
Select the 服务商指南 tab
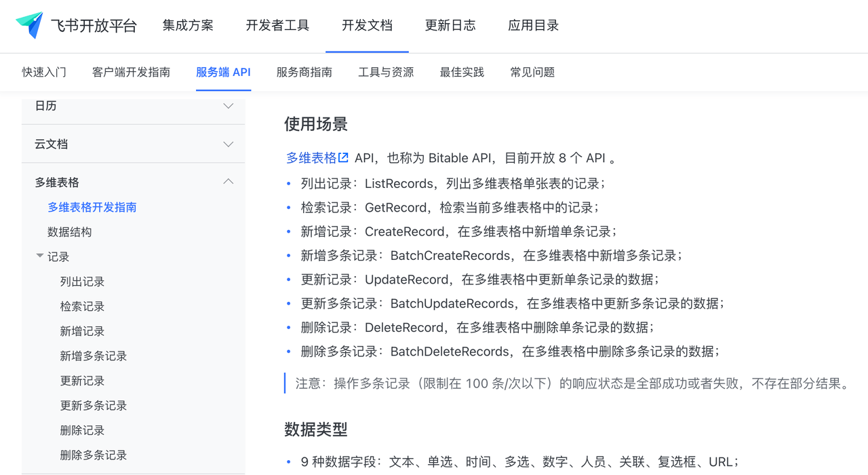pyautogui.click(x=304, y=72)
